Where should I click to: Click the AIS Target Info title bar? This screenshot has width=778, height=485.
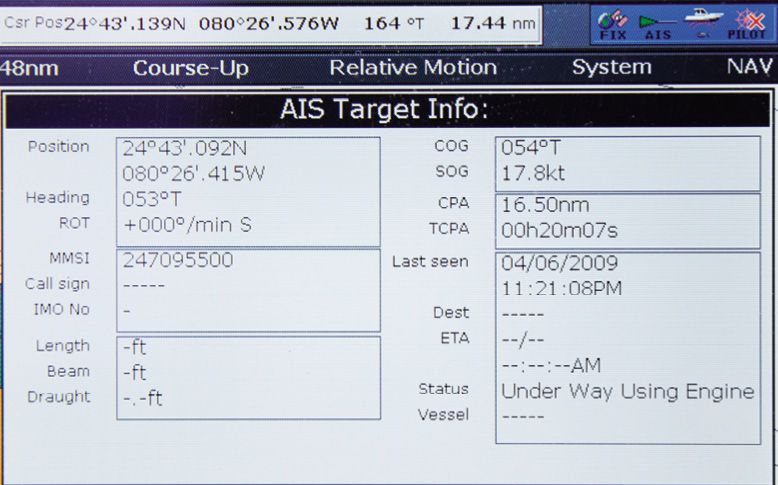388,110
